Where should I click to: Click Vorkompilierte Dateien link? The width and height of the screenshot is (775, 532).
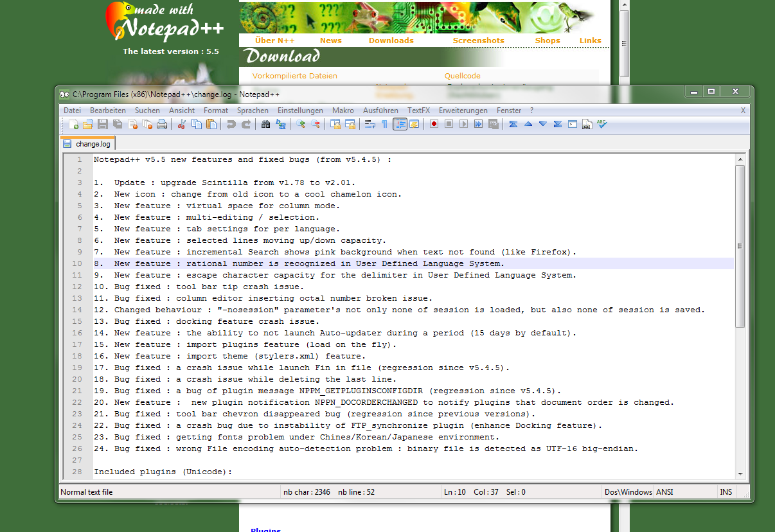[x=295, y=76]
